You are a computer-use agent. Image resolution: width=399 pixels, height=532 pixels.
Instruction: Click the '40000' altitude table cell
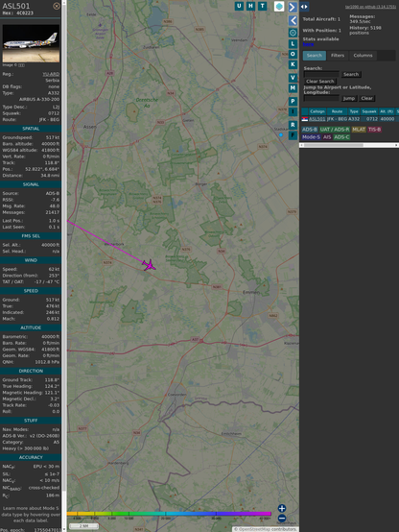tap(387, 119)
